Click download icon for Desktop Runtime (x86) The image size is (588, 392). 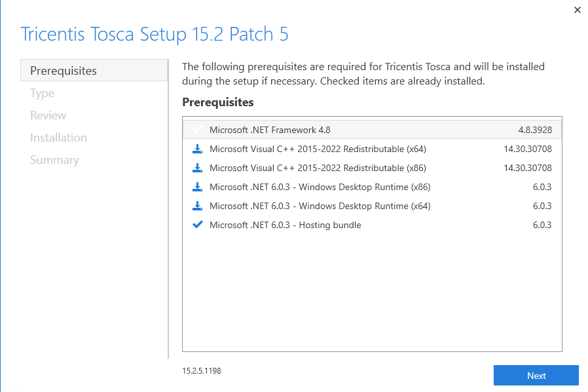coord(197,187)
